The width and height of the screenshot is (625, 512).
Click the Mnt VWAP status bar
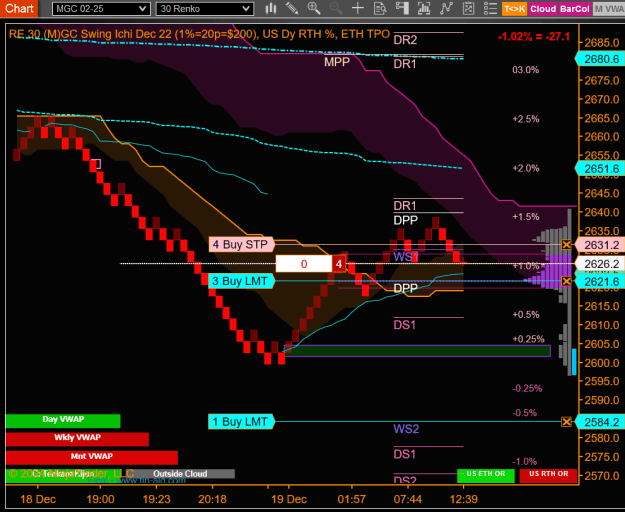pos(92,457)
